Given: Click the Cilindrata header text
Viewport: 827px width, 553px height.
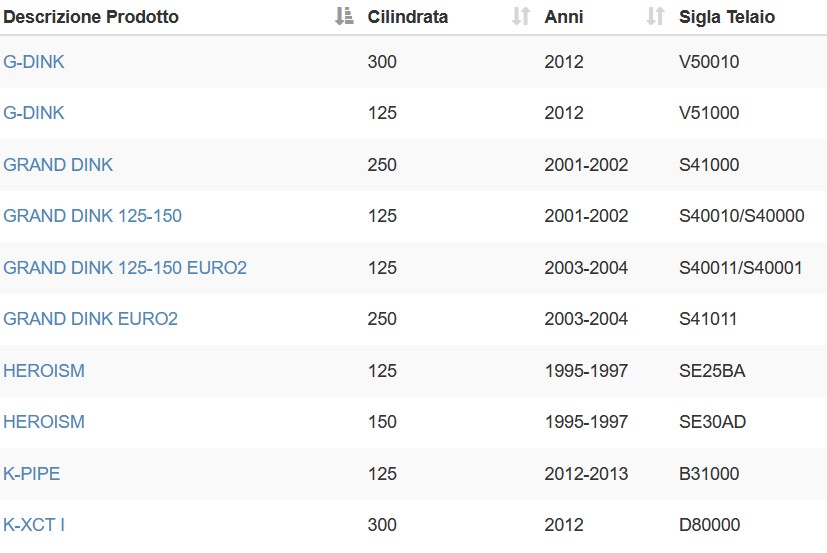Looking at the screenshot, I should pos(408,17).
